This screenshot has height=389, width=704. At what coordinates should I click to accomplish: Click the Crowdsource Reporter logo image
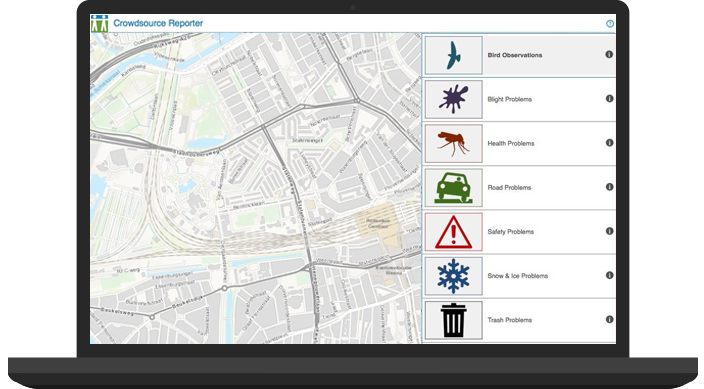click(x=99, y=23)
